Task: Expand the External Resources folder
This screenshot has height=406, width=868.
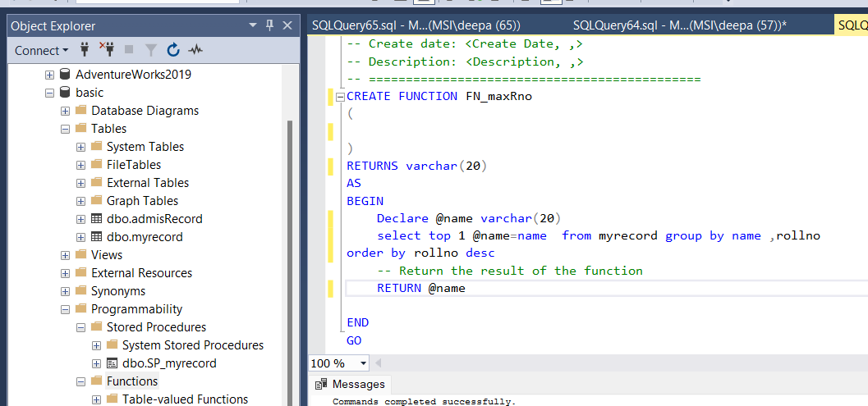Action: click(x=66, y=273)
